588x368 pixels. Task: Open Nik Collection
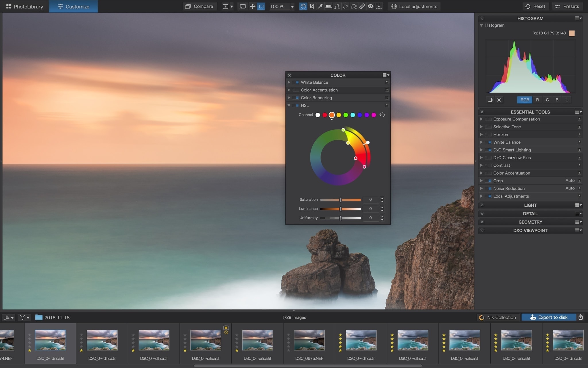498,317
